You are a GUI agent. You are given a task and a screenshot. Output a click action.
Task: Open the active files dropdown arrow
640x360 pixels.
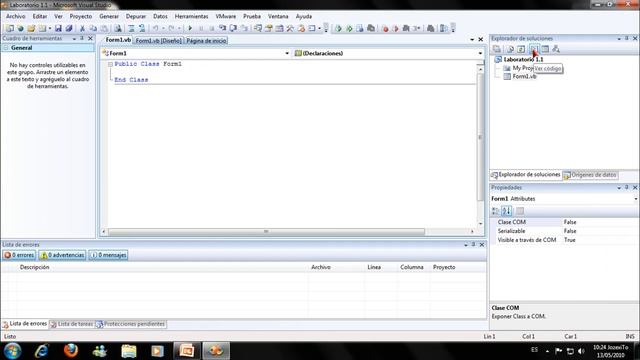[472, 40]
